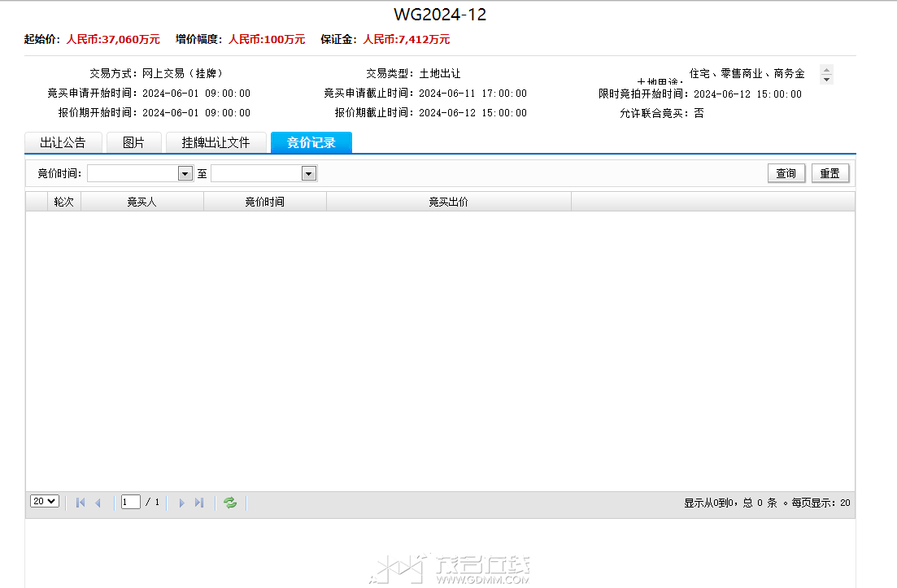Jump to last page of bid records
The width and height of the screenshot is (897, 588).
tap(199, 503)
